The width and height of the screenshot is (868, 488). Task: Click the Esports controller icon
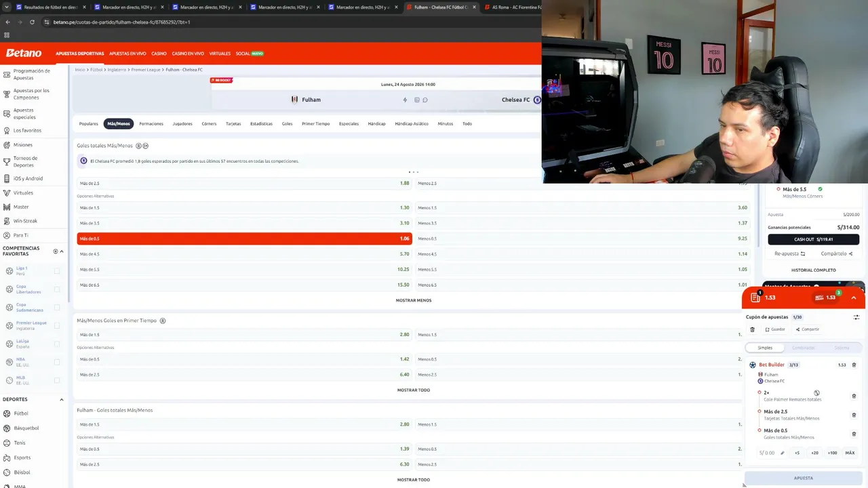(7, 457)
